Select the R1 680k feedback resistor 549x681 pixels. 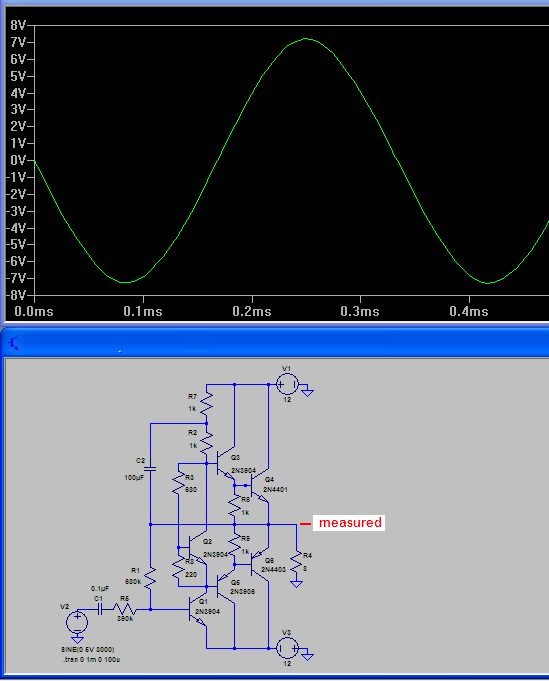pos(150,579)
